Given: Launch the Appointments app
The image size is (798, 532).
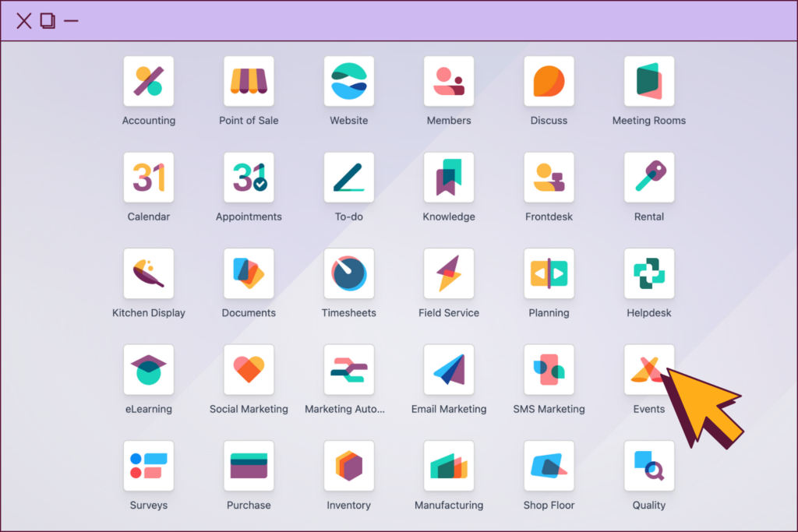Looking at the screenshot, I should tap(249, 178).
